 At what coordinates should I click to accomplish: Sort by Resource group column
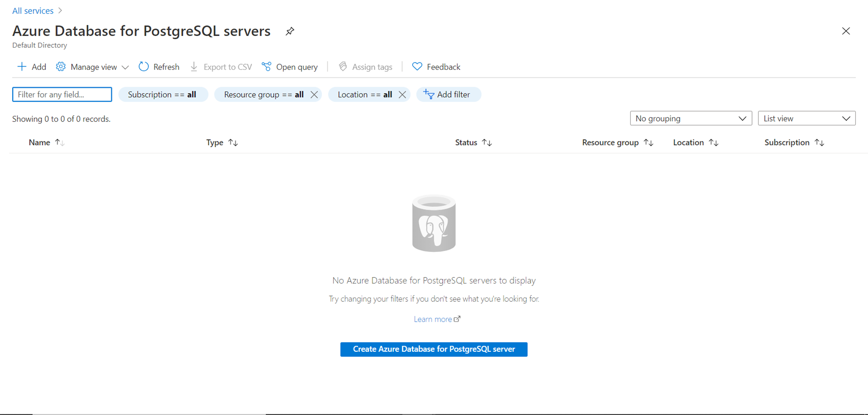point(618,142)
